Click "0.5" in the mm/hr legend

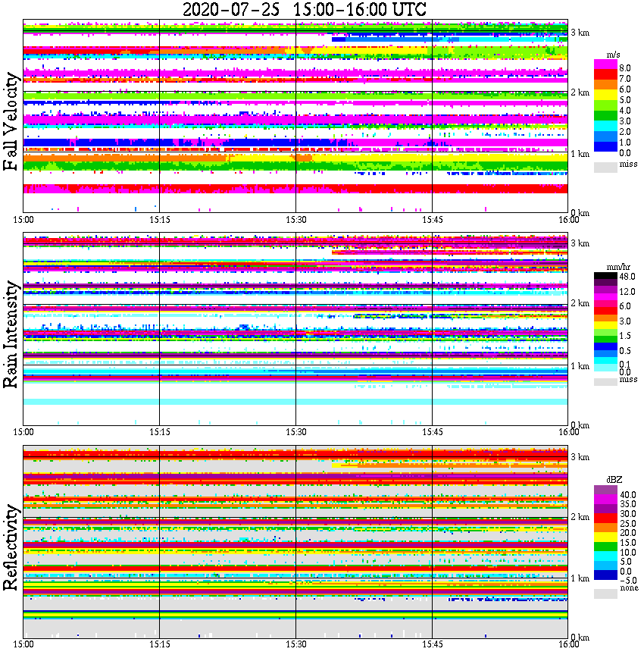tap(625, 350)
